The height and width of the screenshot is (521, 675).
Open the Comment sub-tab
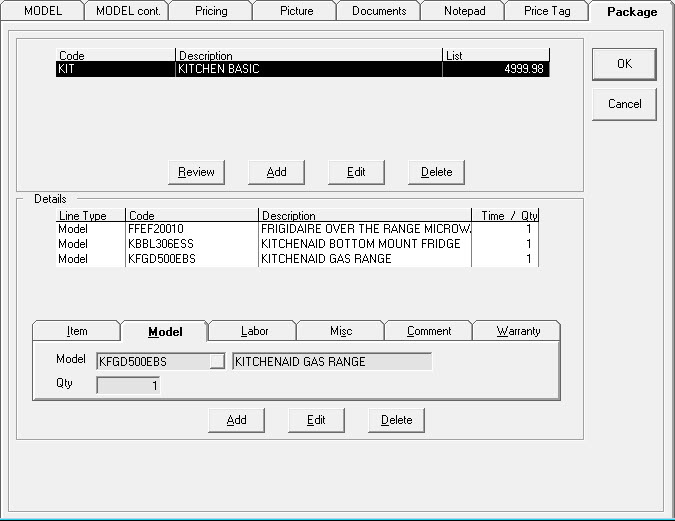pos(429,331)
